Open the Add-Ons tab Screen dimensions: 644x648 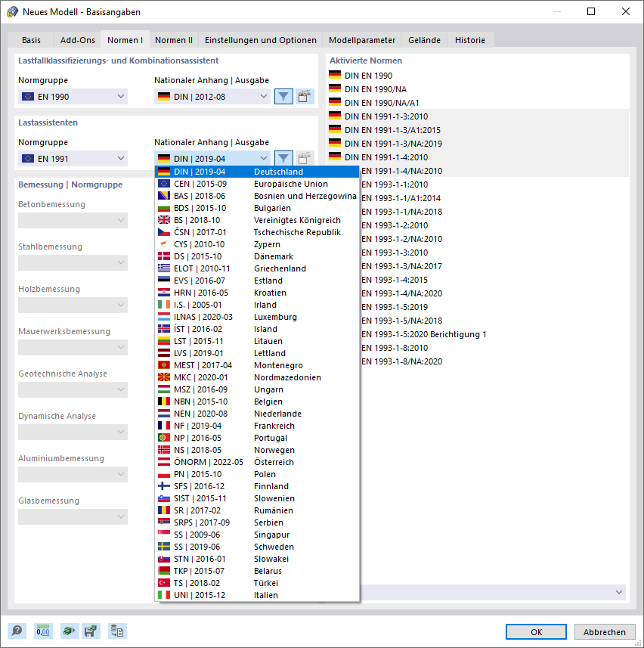(76, 40)
